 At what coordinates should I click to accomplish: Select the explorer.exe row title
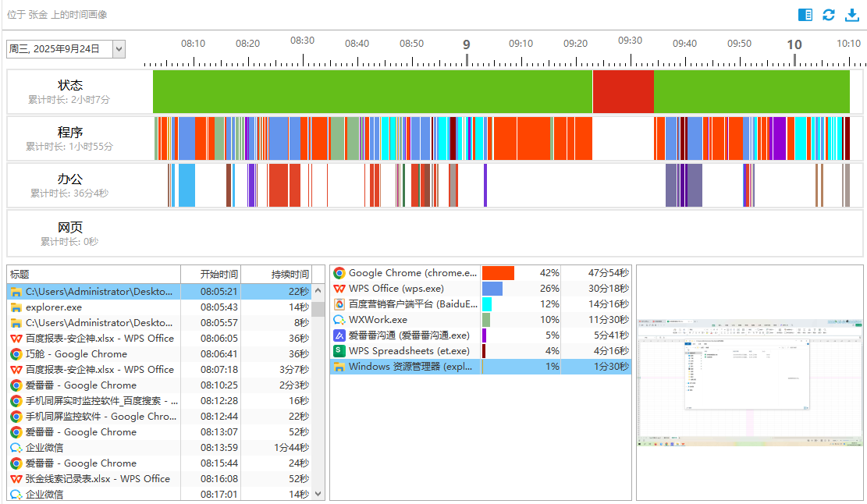(54, 307)
